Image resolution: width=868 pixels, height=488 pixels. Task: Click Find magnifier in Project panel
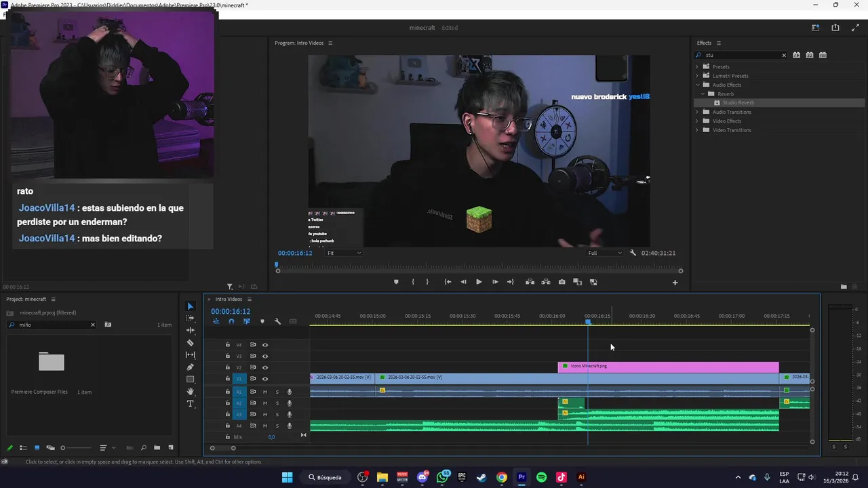tap(143, 448)
